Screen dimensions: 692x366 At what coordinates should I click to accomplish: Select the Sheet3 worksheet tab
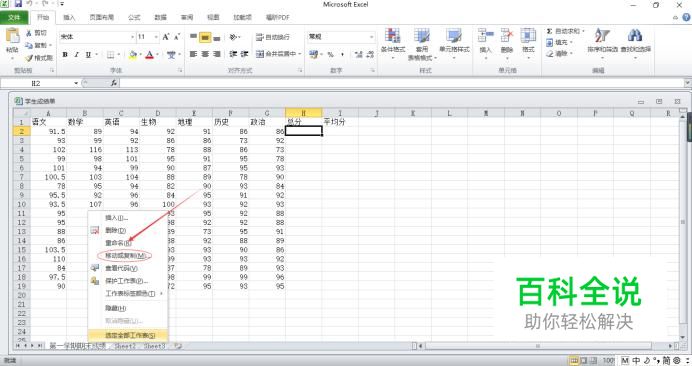[x=154, y=347]
